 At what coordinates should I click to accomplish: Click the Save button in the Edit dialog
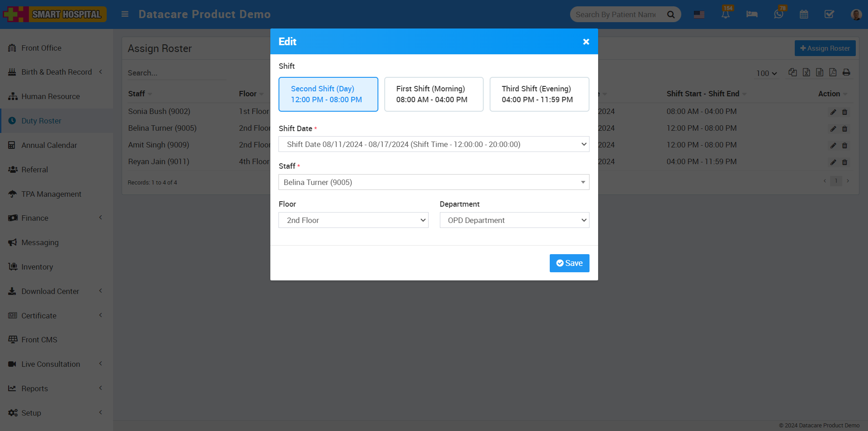569,263
